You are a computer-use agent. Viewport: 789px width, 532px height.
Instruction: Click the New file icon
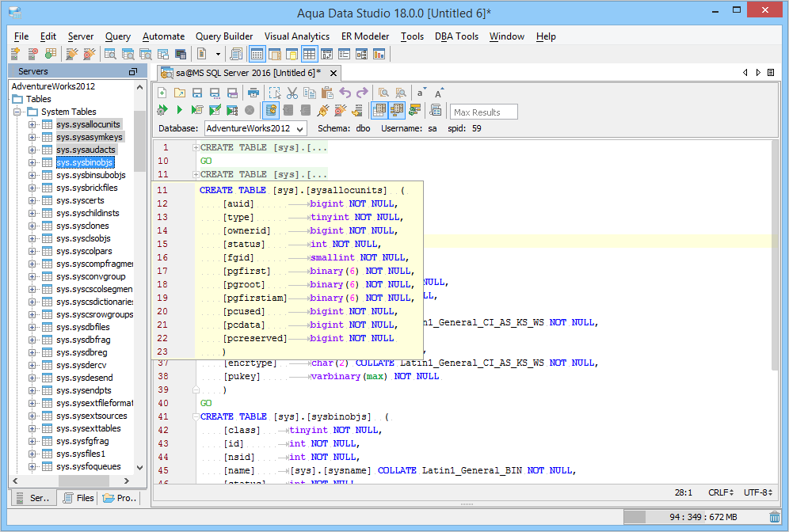(x=162, y=93)
